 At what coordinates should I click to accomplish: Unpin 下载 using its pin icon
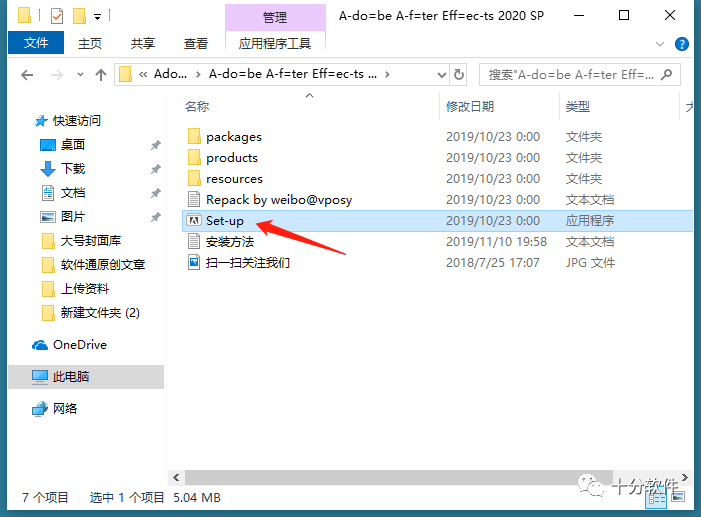[x=155, y=169]
